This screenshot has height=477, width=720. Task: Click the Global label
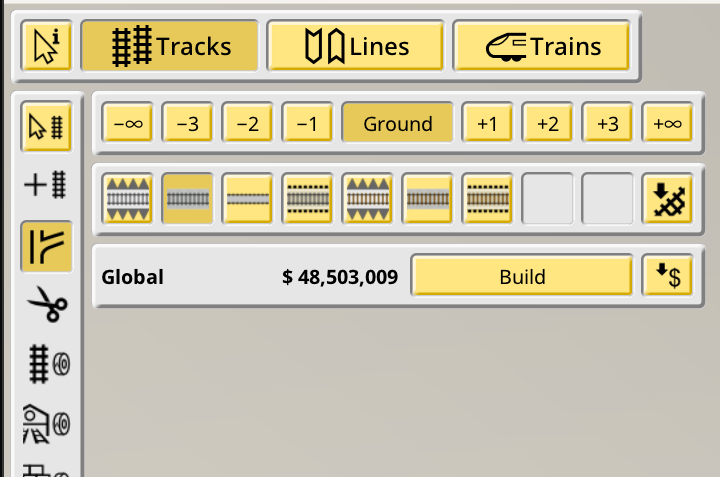132,277
